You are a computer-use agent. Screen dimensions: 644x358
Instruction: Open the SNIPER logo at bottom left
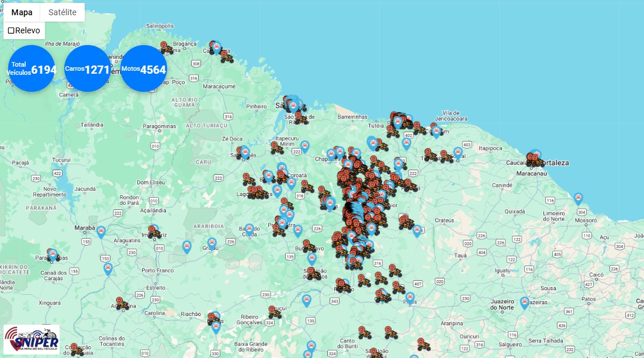(x=32, y=340)
